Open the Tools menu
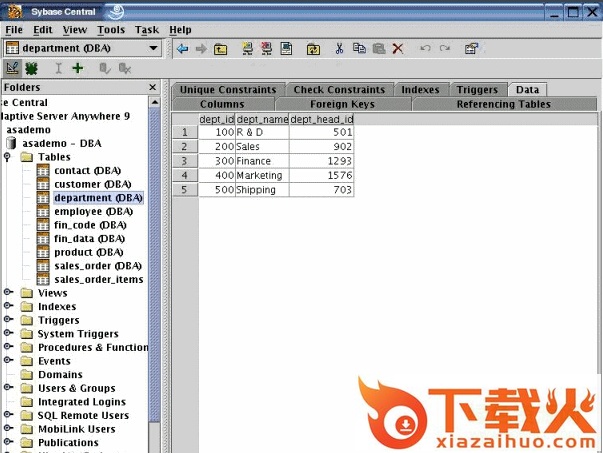Image resolution: width=603 pixels, height=453 pixels. (x=111, y=30)
